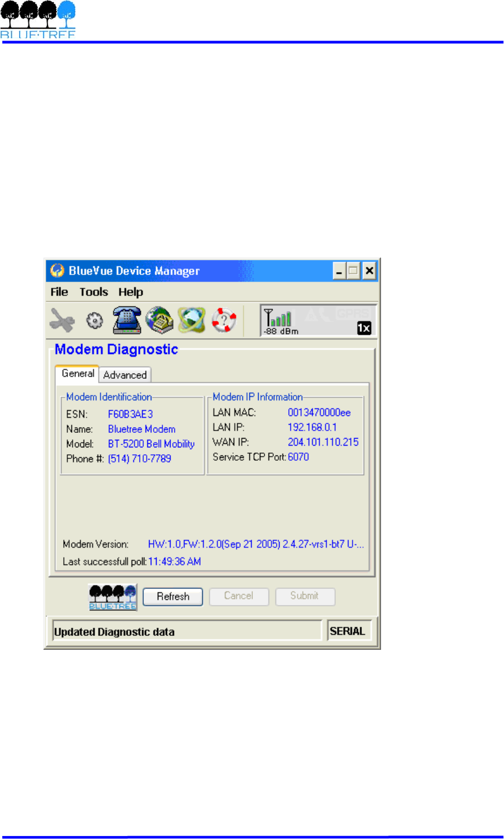
Task: Minimize the BlueVue Device Manager window
Action: click(339, 271)
